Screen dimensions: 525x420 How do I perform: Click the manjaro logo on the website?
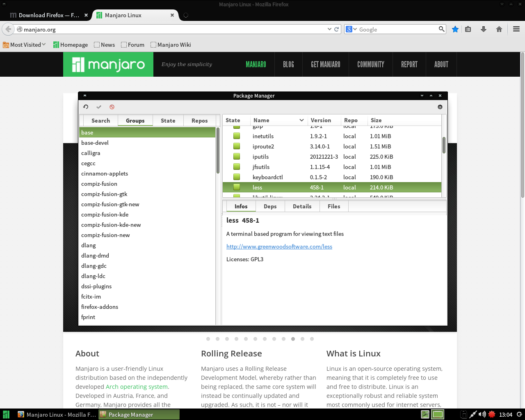108,64
